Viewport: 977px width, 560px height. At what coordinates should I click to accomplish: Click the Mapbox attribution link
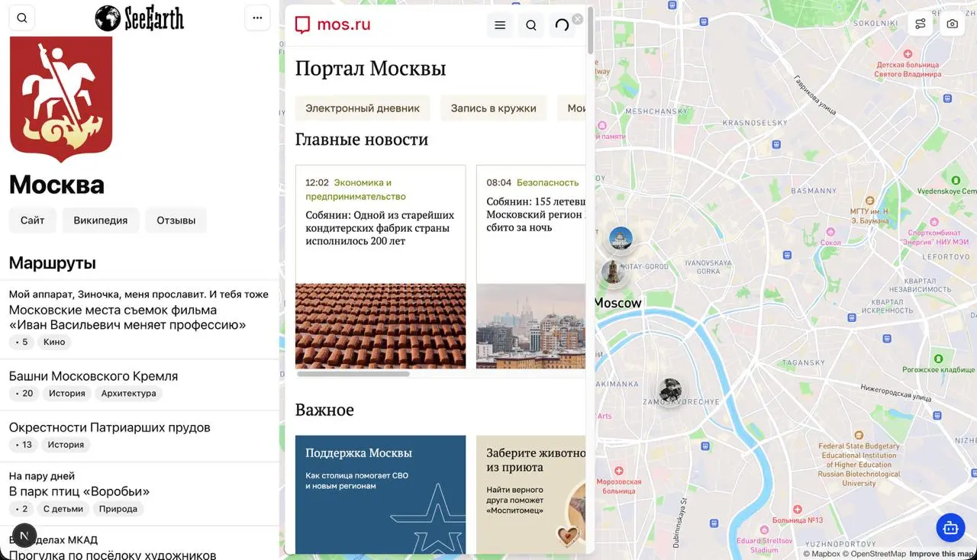click(x=821, y=554)
